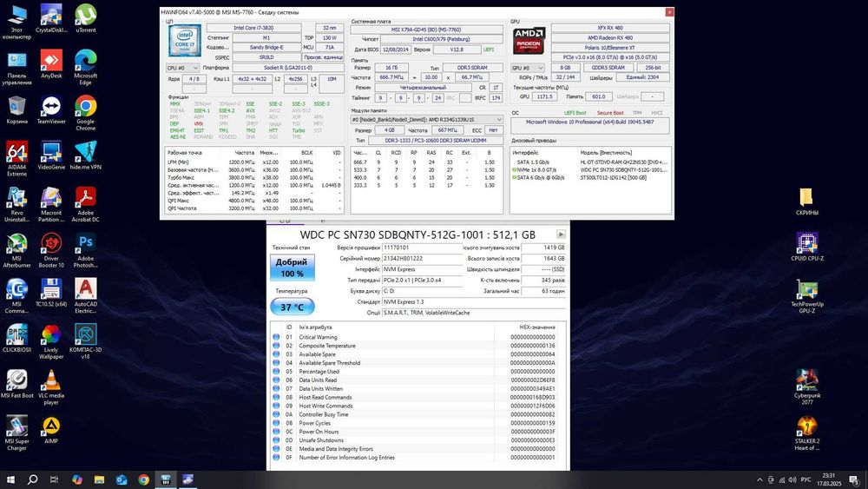Open the Revo Uninstaller desktop icon
Screen dimensions: 868x489
coord(16,204)
